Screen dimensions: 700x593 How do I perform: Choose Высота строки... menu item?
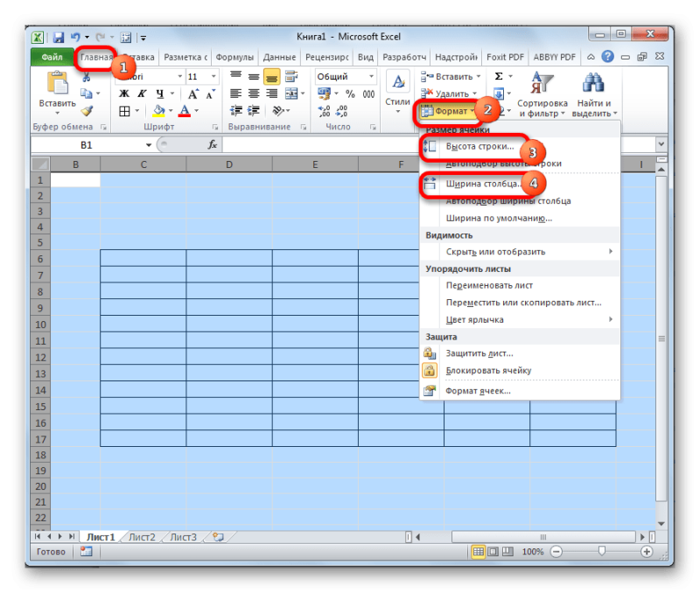tap(479, 147)
